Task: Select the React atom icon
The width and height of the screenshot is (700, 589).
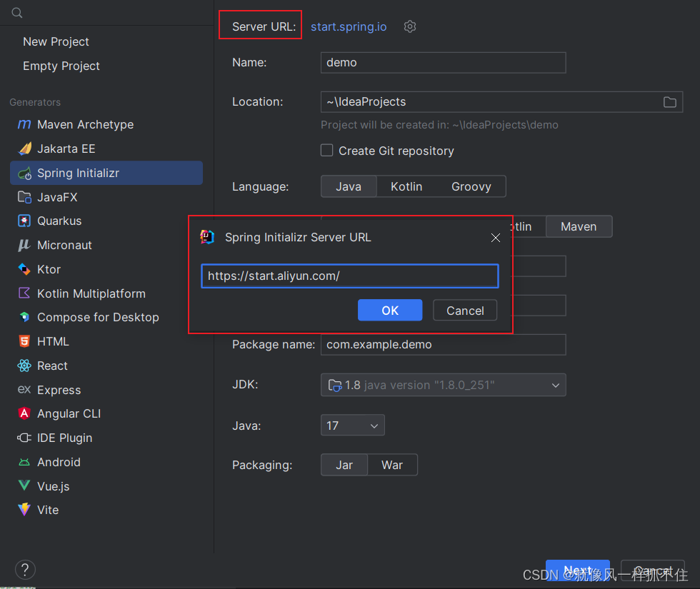Action: [24, 366]
